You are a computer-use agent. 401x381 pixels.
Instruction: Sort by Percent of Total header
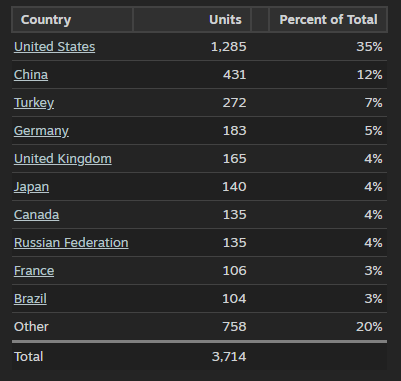[x=328, y=20]
